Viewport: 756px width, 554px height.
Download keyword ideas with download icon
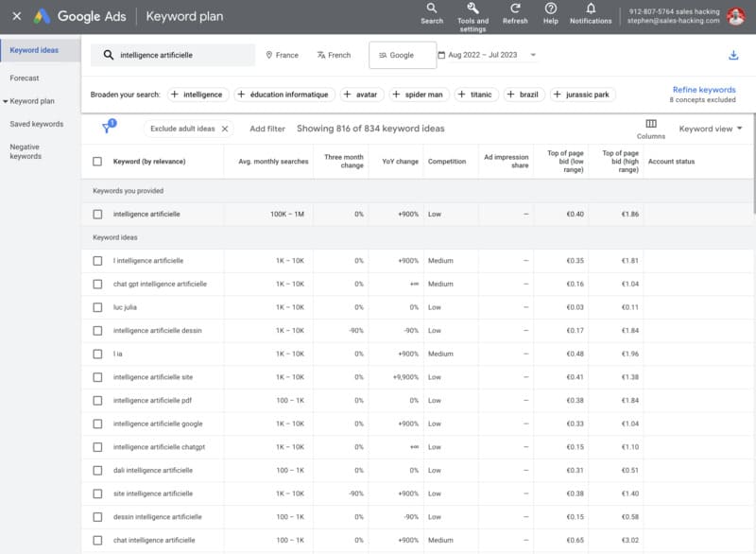click(733, 55)
